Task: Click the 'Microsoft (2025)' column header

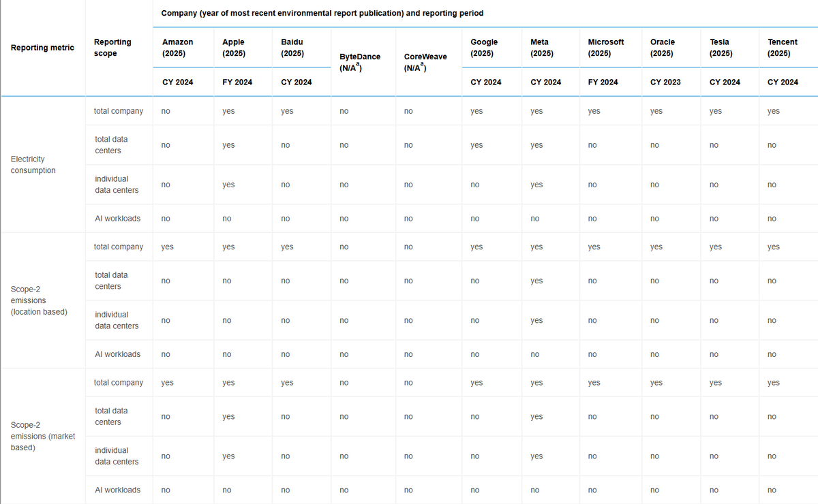Action: coord(605,48)
